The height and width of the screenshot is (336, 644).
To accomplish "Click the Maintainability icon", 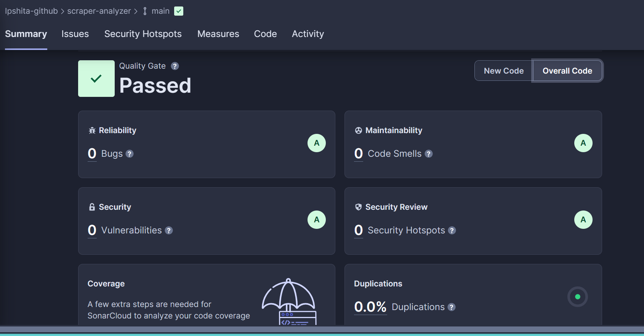I will [x=359, y=130].
